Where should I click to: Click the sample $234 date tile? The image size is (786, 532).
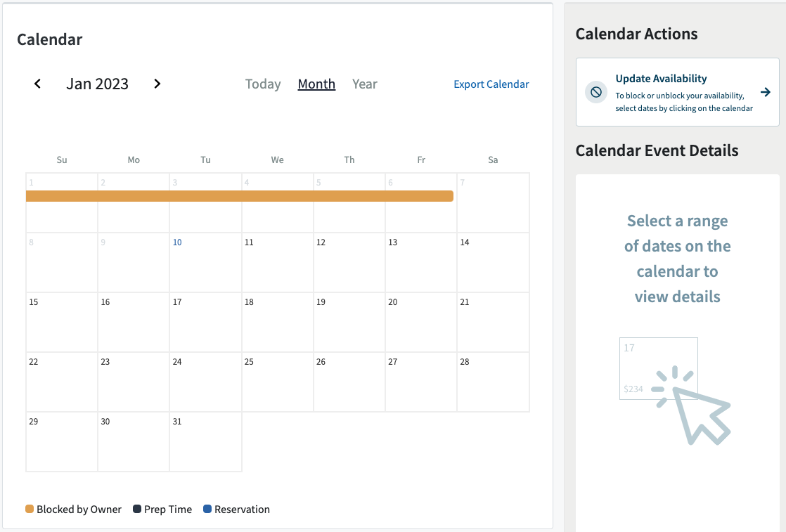(658, 368)
